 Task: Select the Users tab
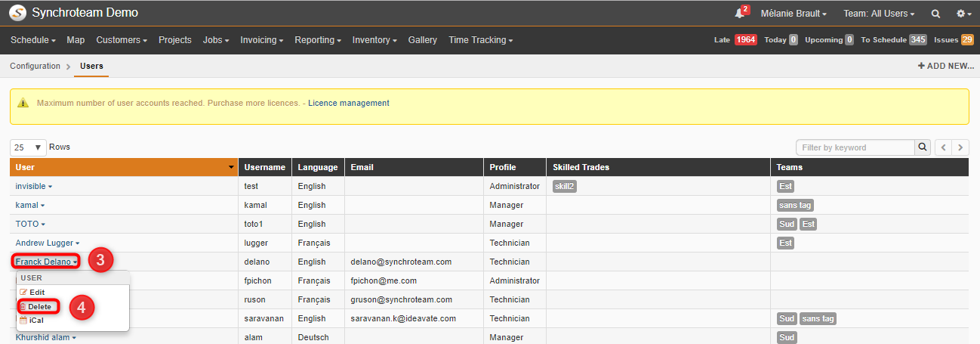[x=91, y=67]
